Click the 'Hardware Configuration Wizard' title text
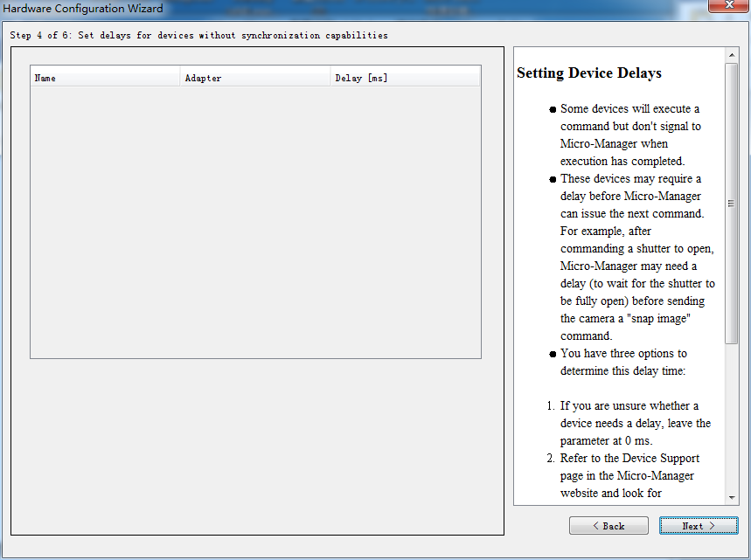The image size is (751, 560). pyautogui.click(x=83, y=8)
